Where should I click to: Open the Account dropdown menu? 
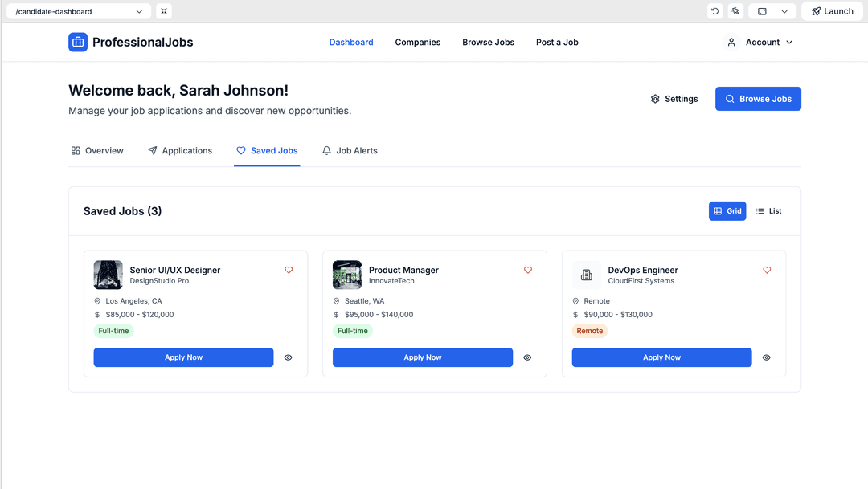click(760, 42)
